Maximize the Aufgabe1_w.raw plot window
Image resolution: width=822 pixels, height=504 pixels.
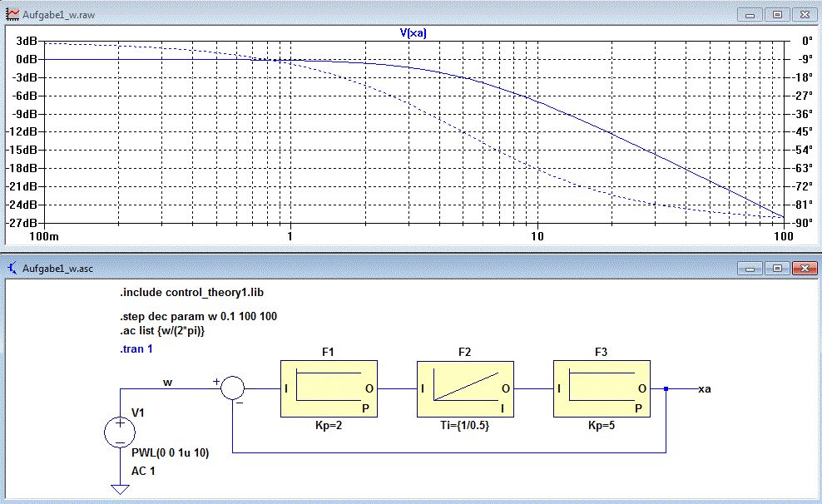777,15
